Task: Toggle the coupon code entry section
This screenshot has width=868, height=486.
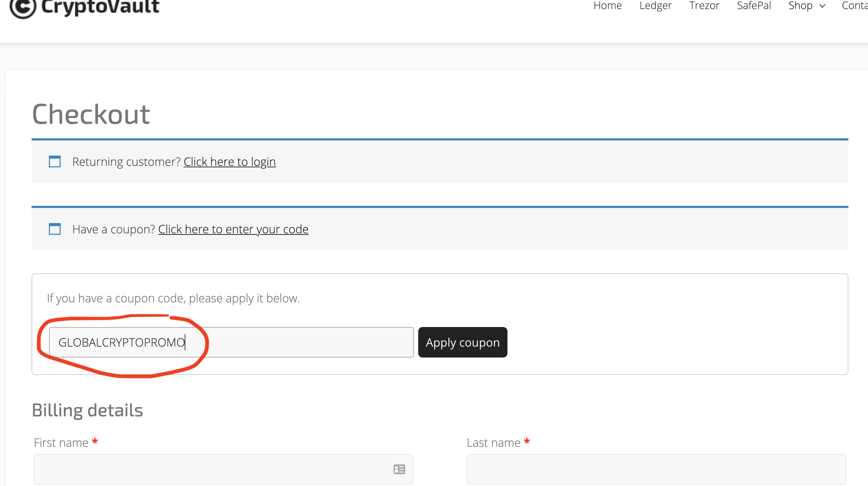Action: [x=233, y=229]
